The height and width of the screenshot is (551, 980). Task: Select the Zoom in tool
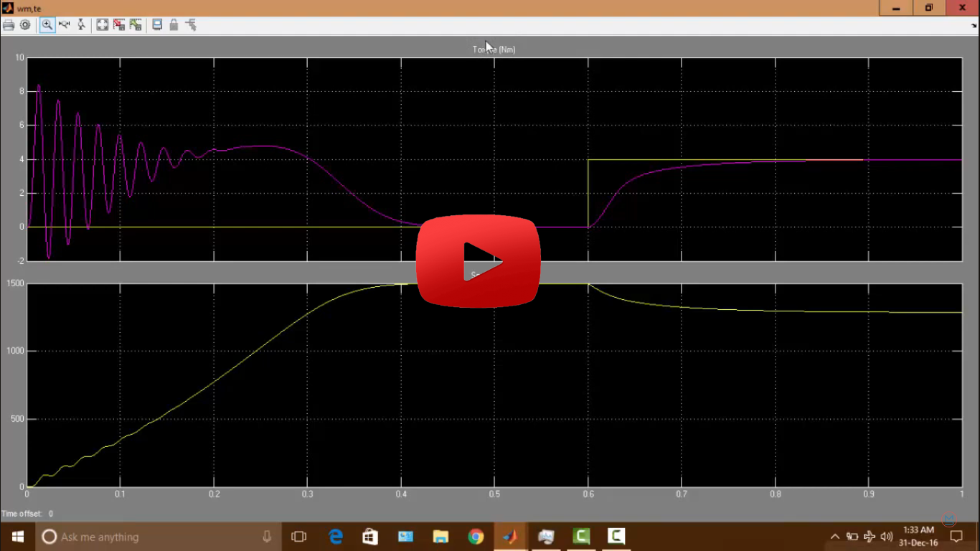[47, 25]
